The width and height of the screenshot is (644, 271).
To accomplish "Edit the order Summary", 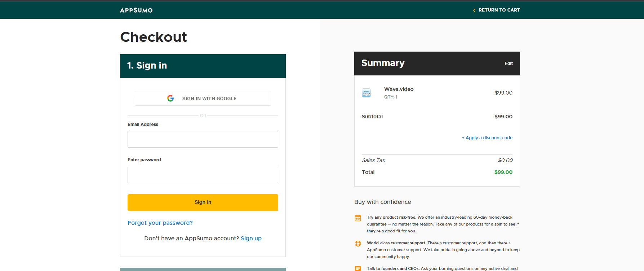I will pyautogui.click(x=508, y=64).
